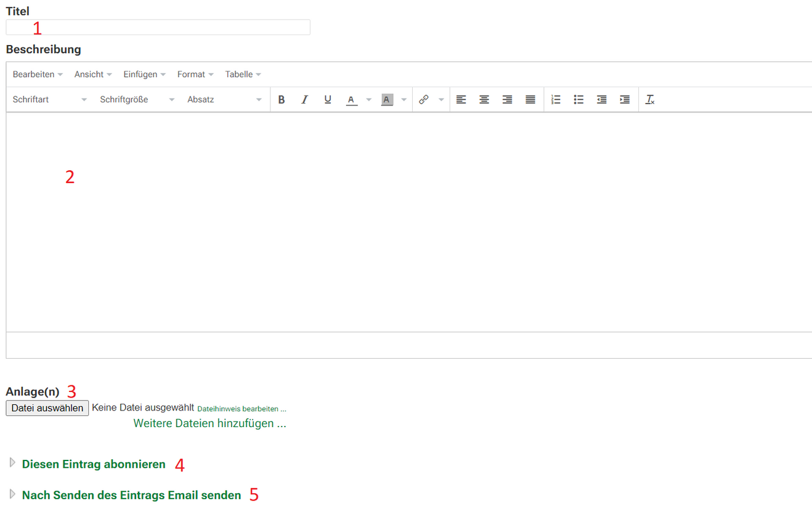Image resolution: width=812 pixels, height=519 pixels.
Task: Open the Ansicht menu
Action: pos(93,74)
